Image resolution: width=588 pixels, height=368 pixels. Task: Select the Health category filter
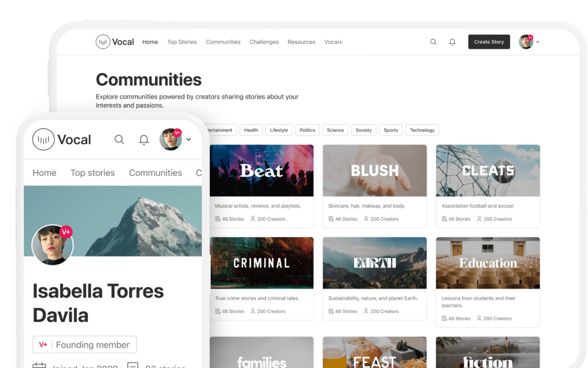[251, 130]
